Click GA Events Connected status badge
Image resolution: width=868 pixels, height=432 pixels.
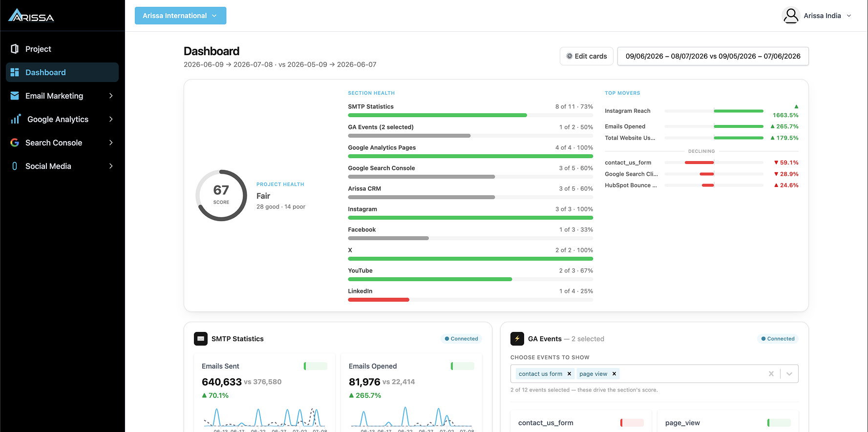tap(778, 339)
